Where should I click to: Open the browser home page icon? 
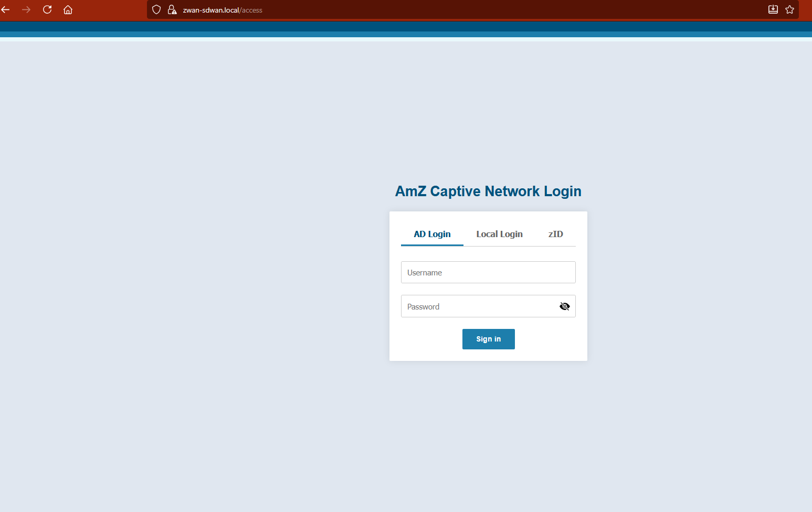pyautogui.click(x=68, y=10)
